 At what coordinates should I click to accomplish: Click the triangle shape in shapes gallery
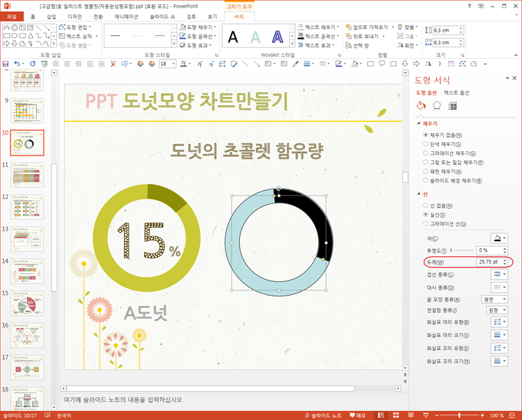click(30, 36)
